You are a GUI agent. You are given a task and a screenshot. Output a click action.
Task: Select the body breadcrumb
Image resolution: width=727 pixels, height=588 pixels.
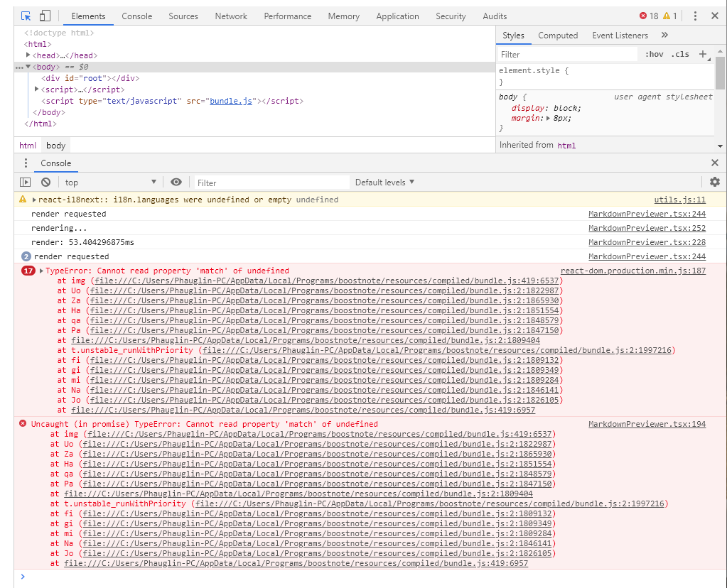tap(55, 146)
